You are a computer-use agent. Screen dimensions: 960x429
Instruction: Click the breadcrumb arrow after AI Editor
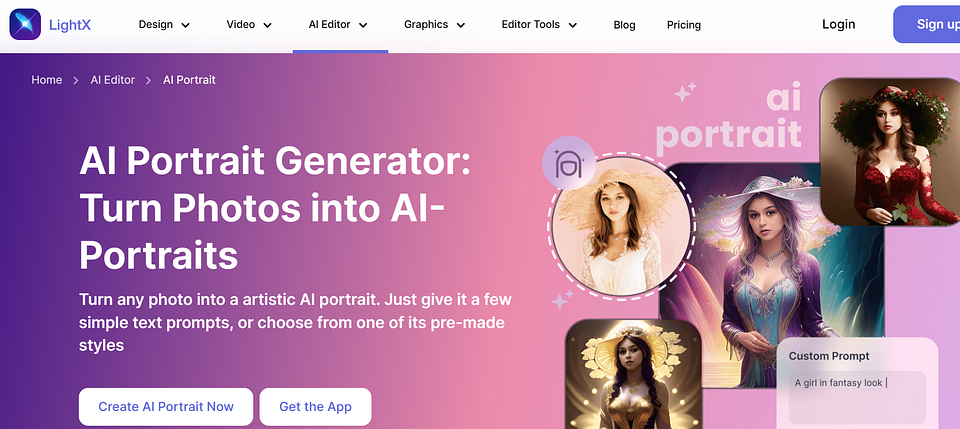[x=148, y=80]
